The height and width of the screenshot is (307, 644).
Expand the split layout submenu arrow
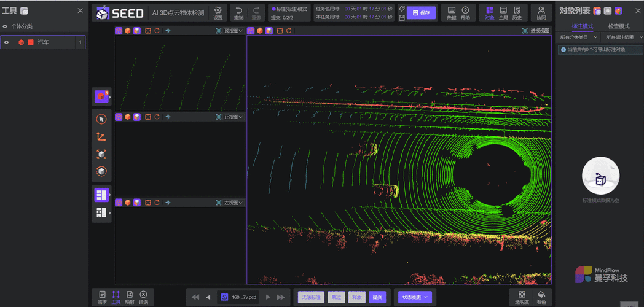110,195
